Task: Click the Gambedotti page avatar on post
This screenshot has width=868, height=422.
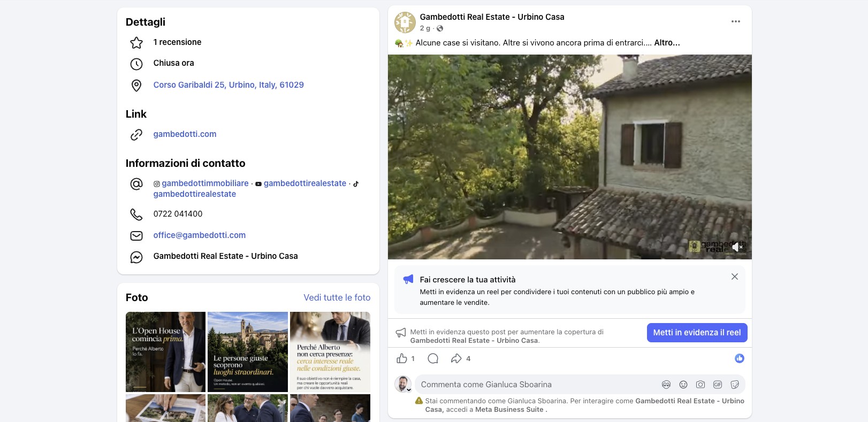Action: point(405,22)
